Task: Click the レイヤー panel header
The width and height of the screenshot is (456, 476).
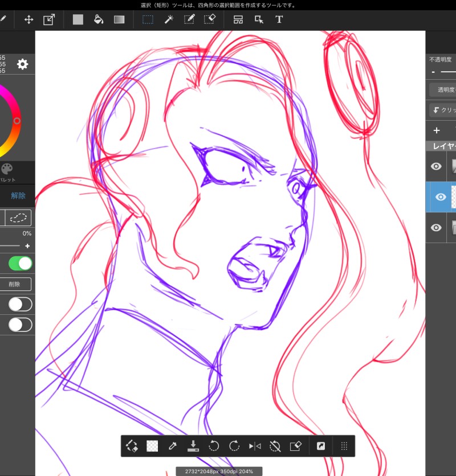Action: [x=441, y=146]
